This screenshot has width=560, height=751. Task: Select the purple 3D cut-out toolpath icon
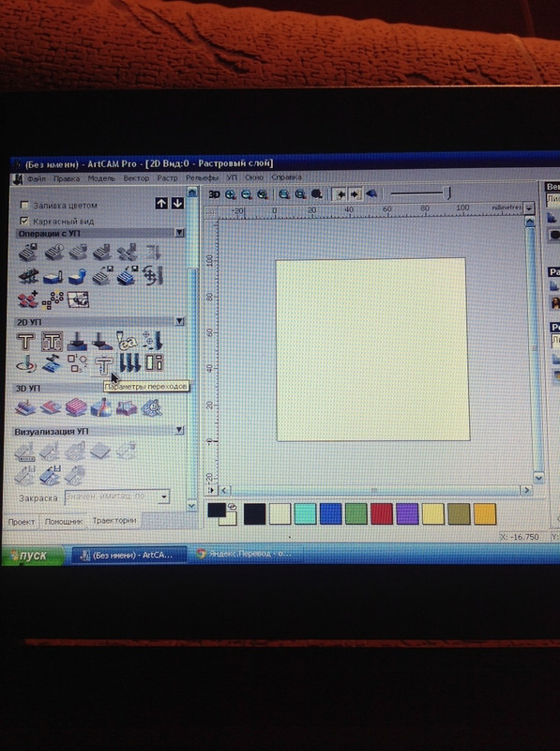tap(127, 408)
